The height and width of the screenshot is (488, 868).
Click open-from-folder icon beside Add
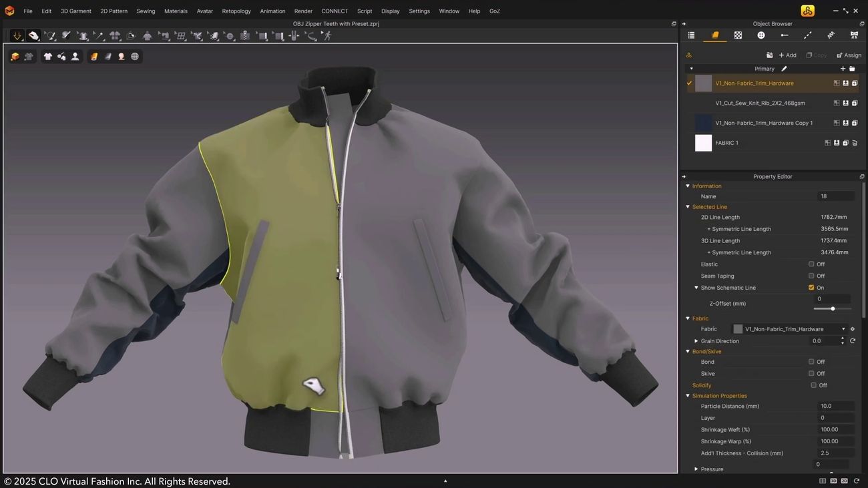[769, 55]
